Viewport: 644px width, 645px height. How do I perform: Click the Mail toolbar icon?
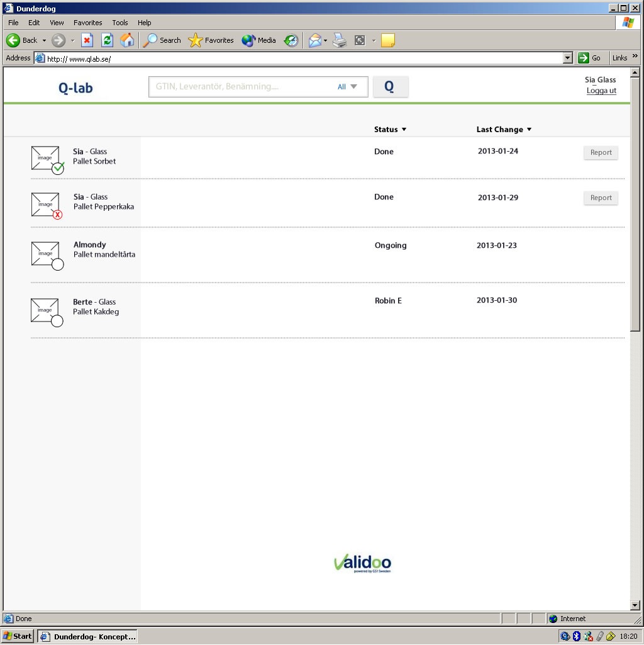314,40
